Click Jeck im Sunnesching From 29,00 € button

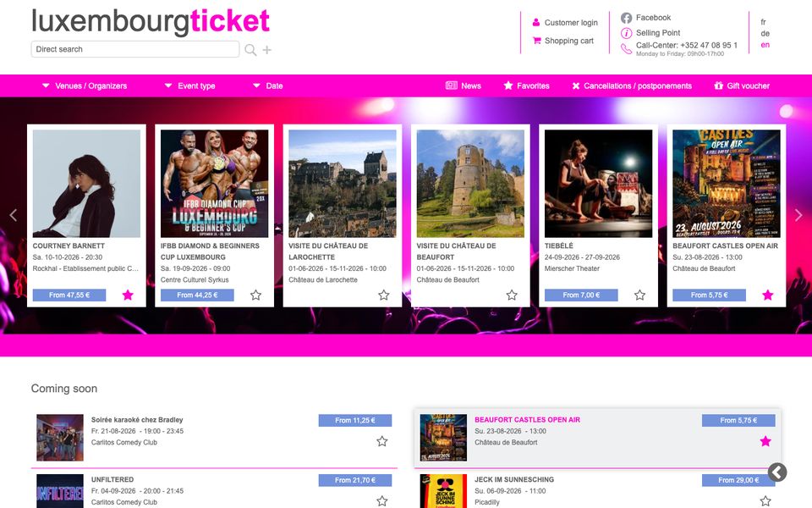click(x=738, y=481)
